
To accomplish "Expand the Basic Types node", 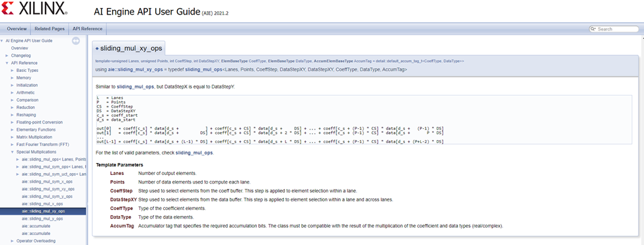I will pos(13,71).
